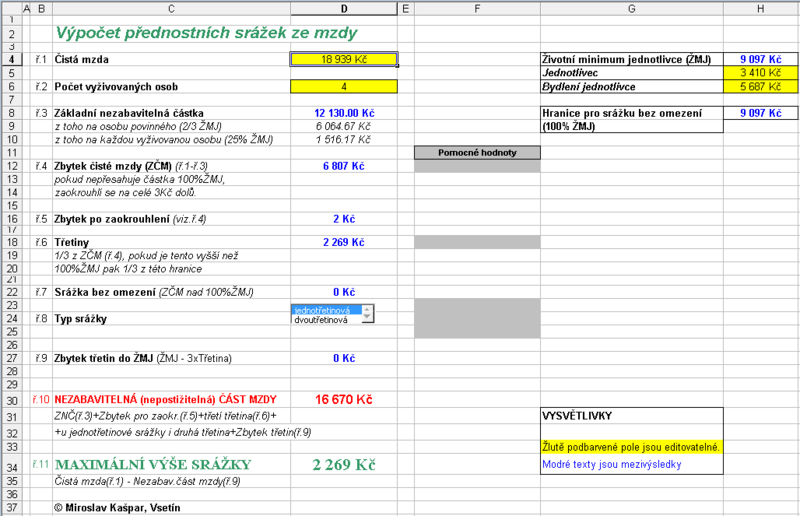Select column G header
Screen dimensions: 800x516
coord(632,9)
